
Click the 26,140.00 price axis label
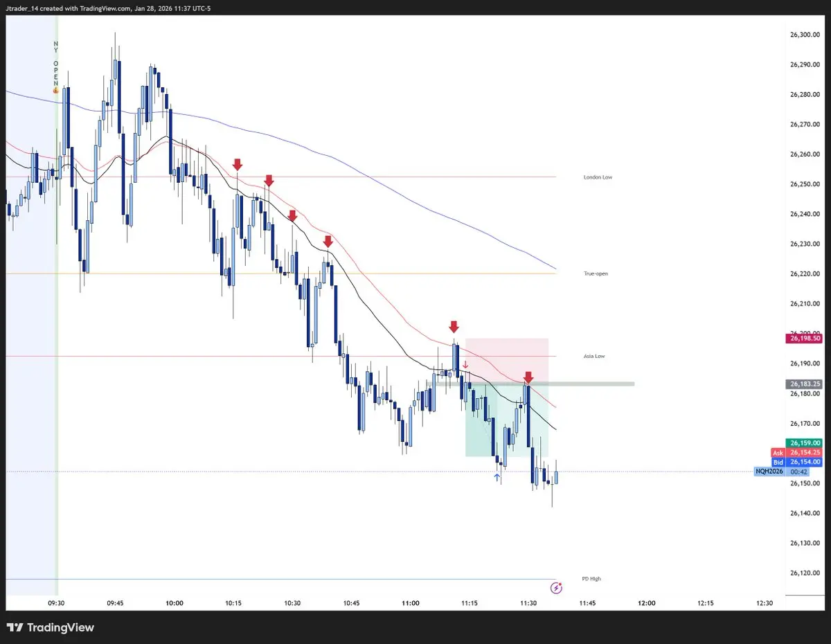tap(803, 513)
